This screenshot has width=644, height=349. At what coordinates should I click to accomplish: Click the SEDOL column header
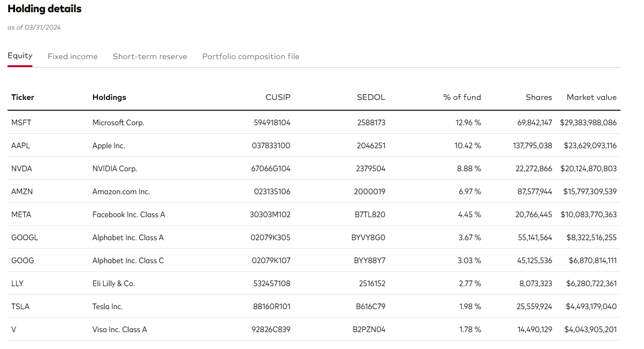371,97
